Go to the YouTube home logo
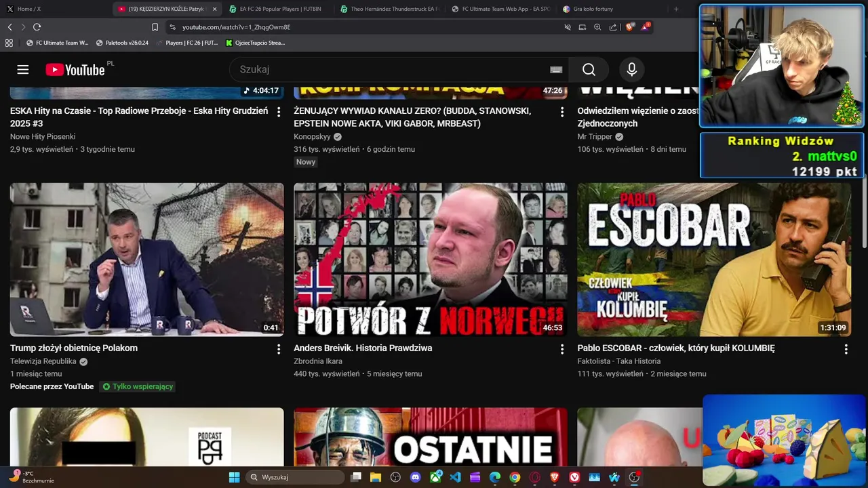The height and width of the screenshot is (488, 868). pos(75,70)
